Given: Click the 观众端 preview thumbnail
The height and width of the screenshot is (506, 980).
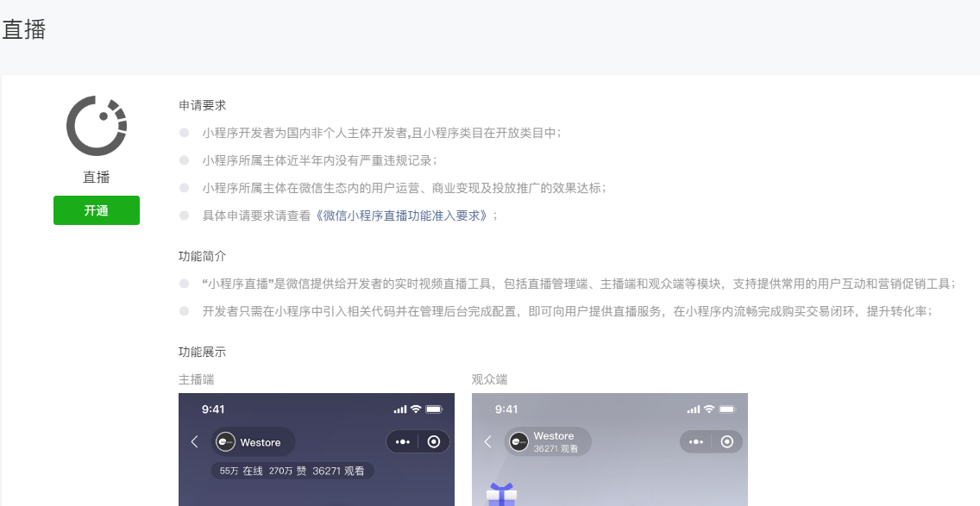Looking at the screenshot, I should 609,449.
